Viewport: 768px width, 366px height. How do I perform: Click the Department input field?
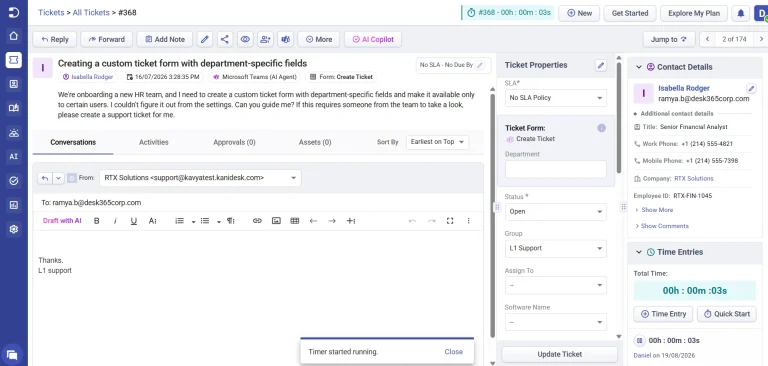click(556, 169)
